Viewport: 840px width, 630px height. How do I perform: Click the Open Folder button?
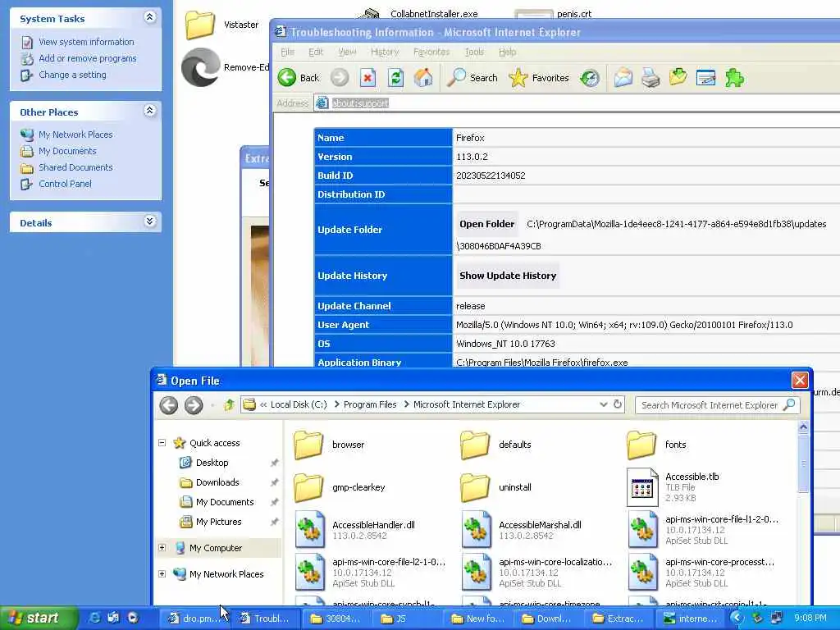pos(487,224)
